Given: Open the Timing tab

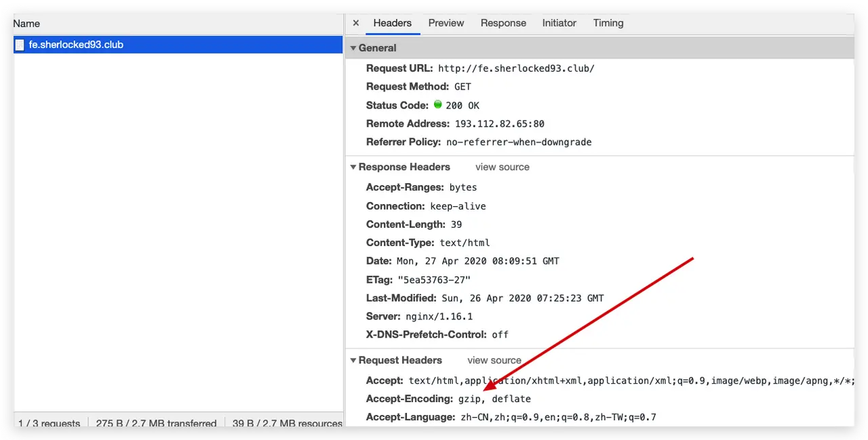Looking at the screenshot, I should click(608, 23).
